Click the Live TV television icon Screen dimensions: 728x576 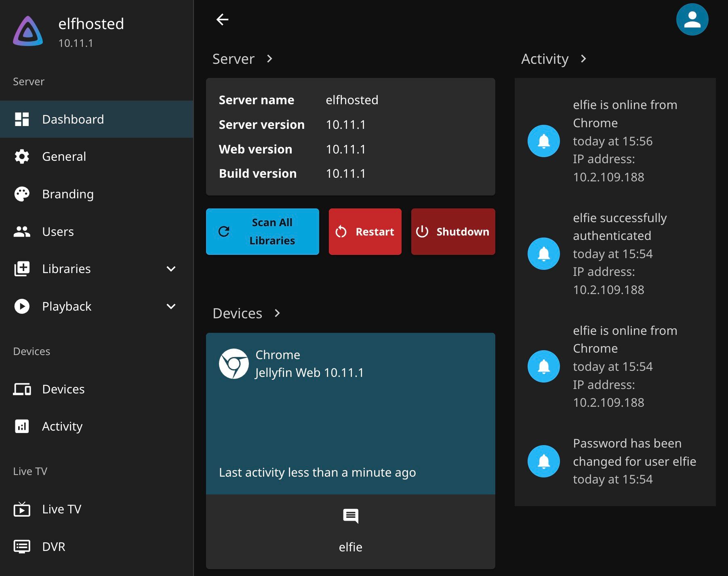tap(22, 509)
